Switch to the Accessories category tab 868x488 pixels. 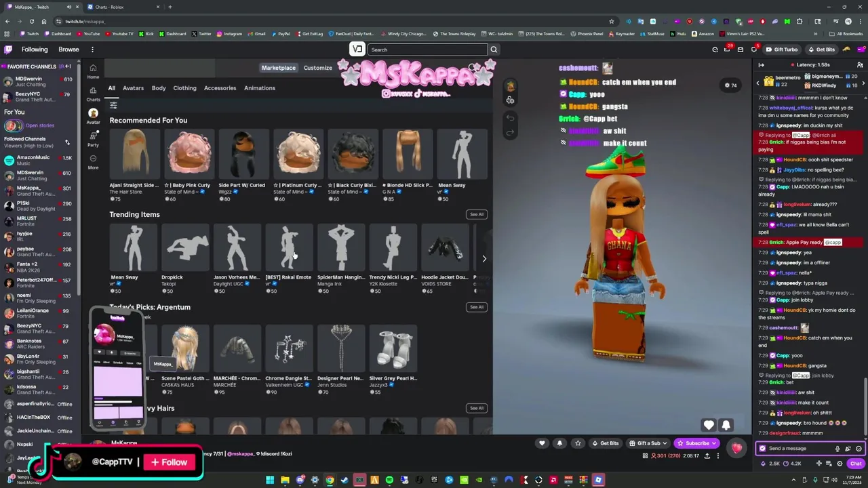220,88
